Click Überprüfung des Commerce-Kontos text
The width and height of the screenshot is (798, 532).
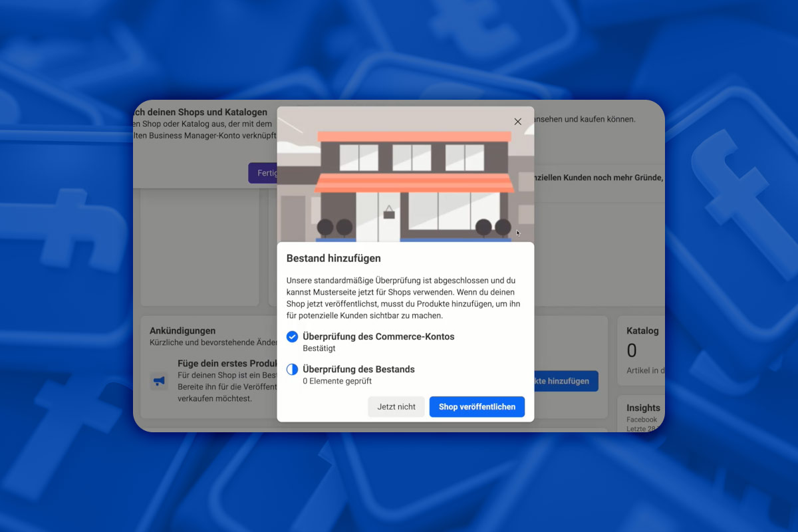(x=378, y=336)
